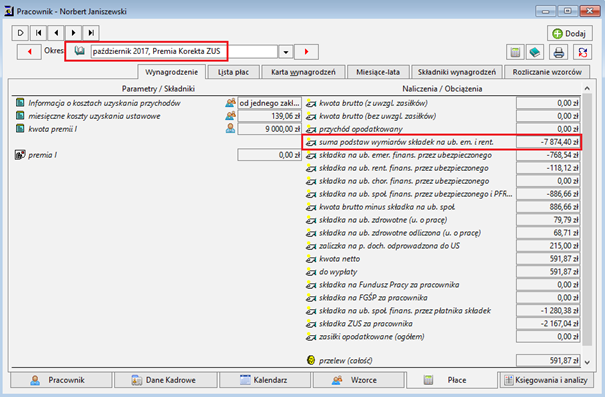
Task: Click the Parametry / Składniki column header
Action: [158, 89]
